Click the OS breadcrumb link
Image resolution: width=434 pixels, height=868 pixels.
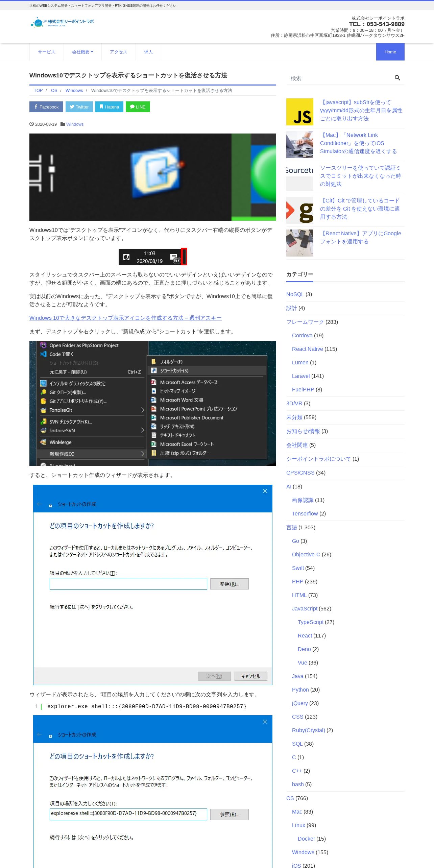click(54, 91)
